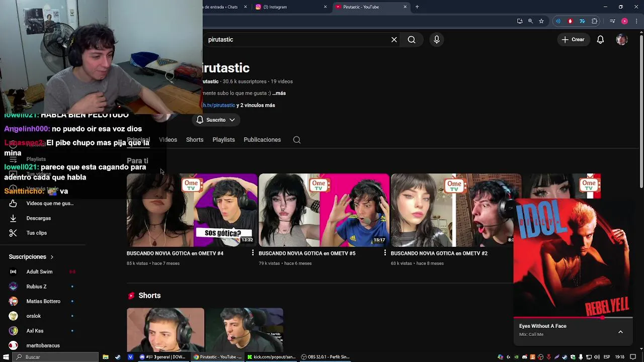Open the YouTube account avatar menu

coord(622,40)
